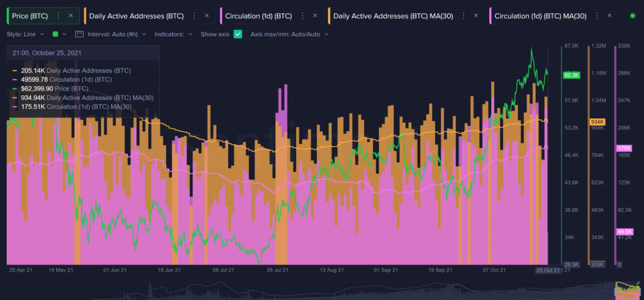The height and width of the screenshot is (300, 644).
Task: Toggle the Show axis checkbox
Action: pyautogui.click(x=238, y=35)
